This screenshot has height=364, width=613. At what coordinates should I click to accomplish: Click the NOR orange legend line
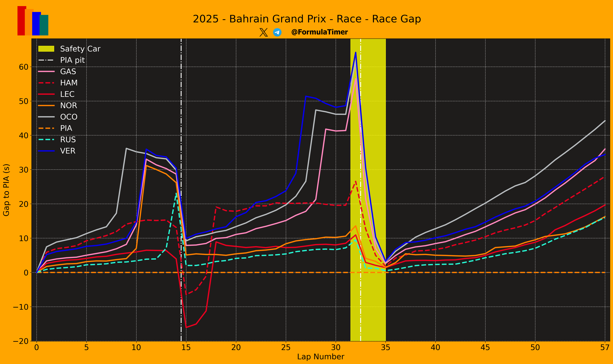pyautogui.click(x=46, y=106)
